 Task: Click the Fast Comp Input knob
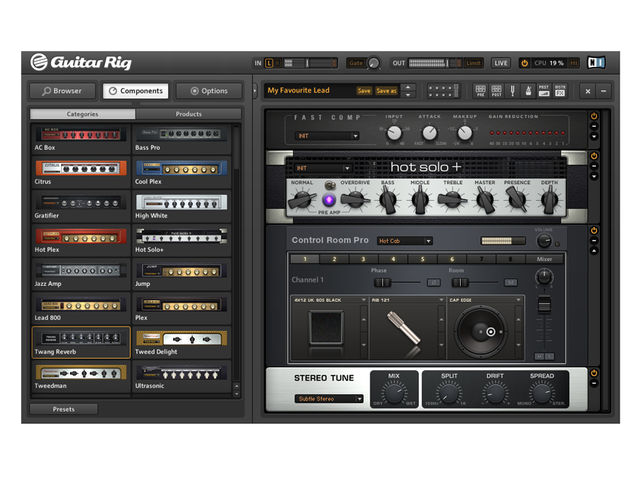pyautogui.click(x=394, y=132)
